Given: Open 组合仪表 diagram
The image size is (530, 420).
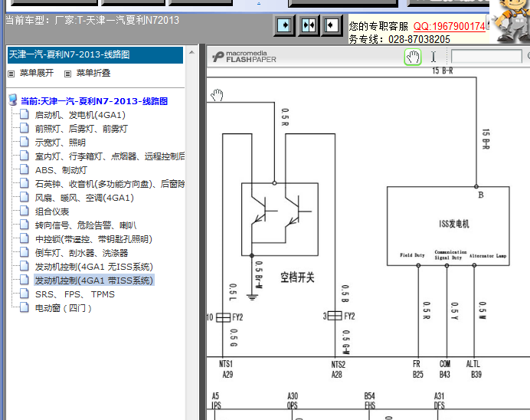Looking at the screenshot, I should click(x=52, y=212).
